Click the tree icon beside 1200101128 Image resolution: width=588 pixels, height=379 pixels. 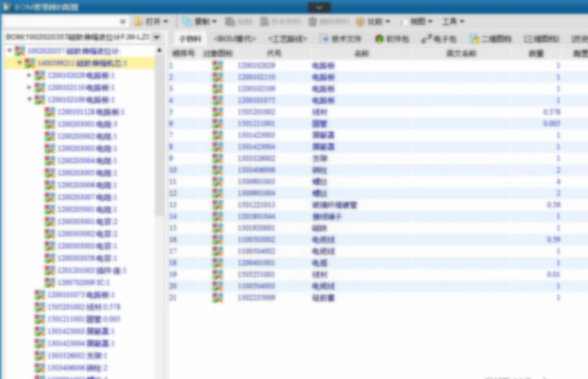click(x=50, y=112)
